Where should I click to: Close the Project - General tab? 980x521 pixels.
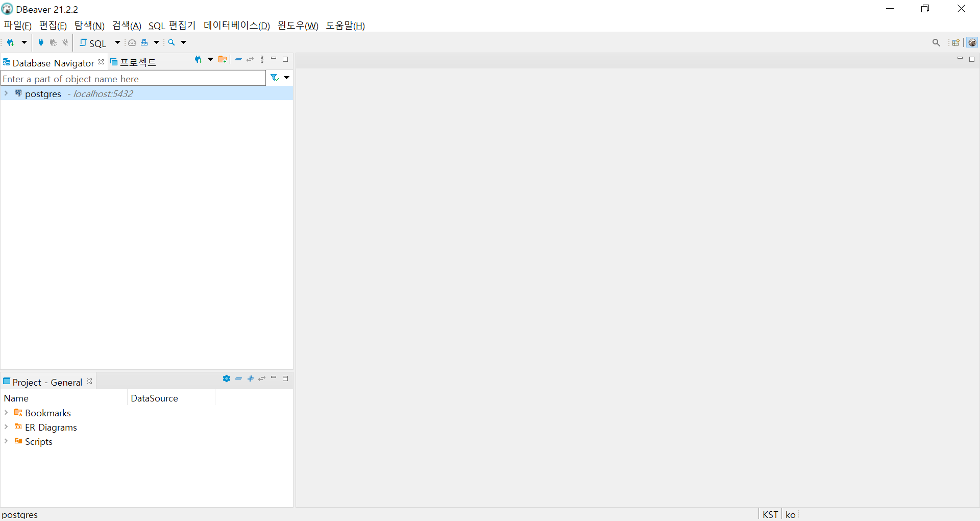tap(89, 381)
